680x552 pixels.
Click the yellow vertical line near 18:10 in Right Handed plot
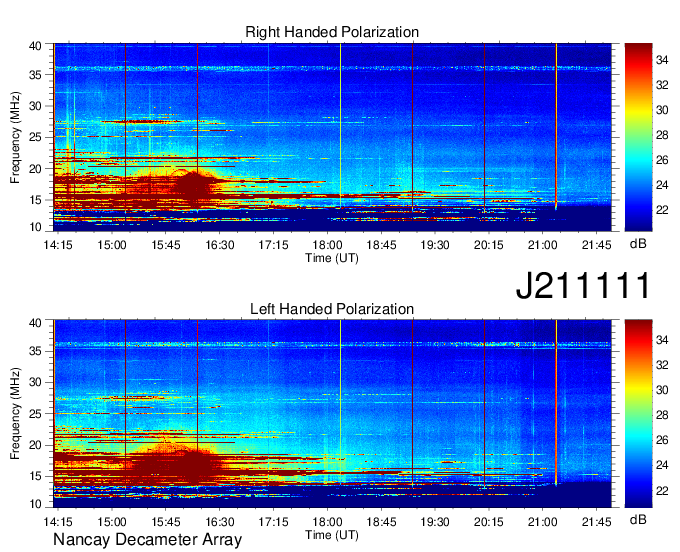[x=340, y=126]
